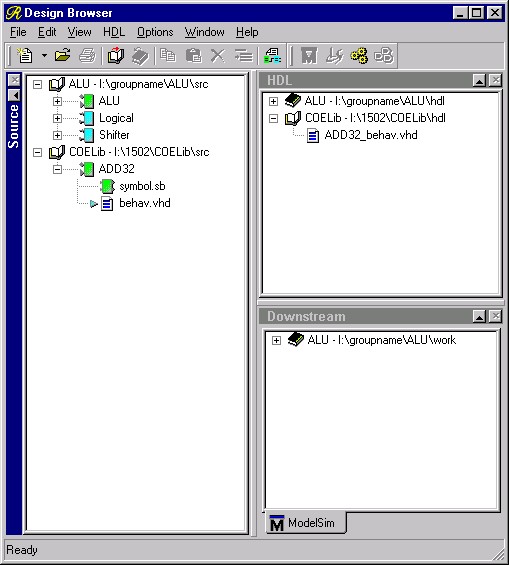Toggle the Source pane collapse arrow
Image resolution: width=509 pixels, height=565 pixels.
click(14, 95)
